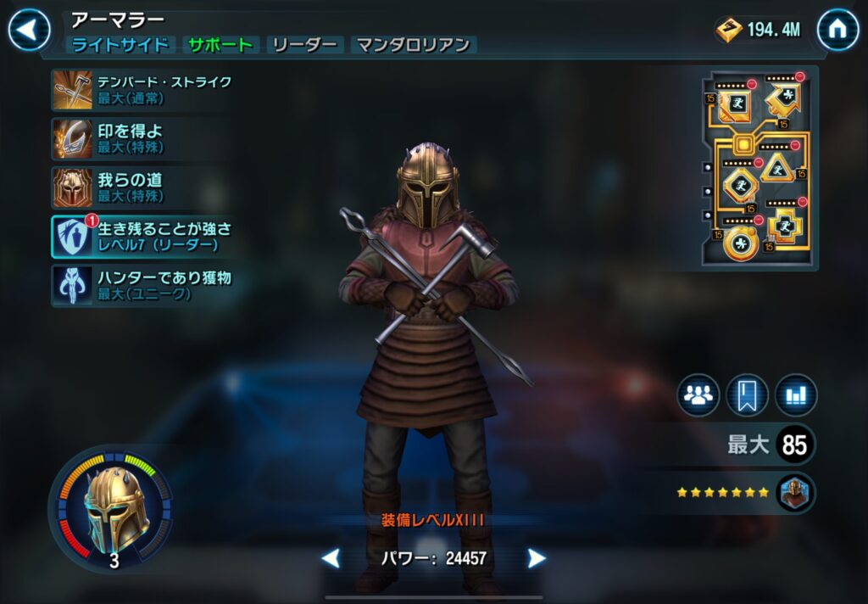The image size is (868, 604).
Task: Select the 印を得よ ability
Action: point(142,138)
